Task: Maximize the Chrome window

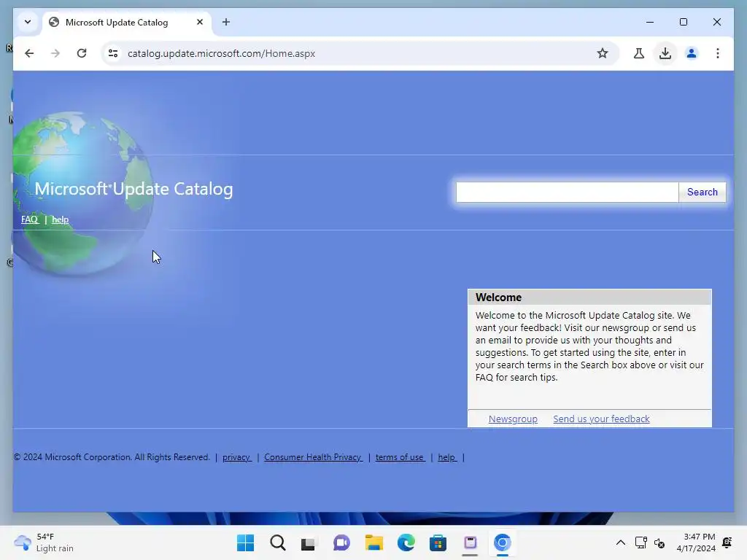Action: (683, 22)
